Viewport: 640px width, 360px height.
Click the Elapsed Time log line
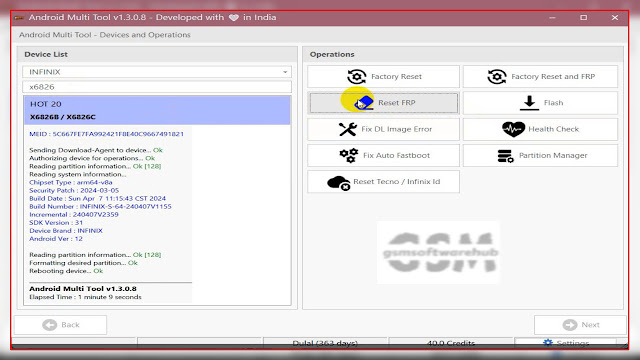coord(85,297)
